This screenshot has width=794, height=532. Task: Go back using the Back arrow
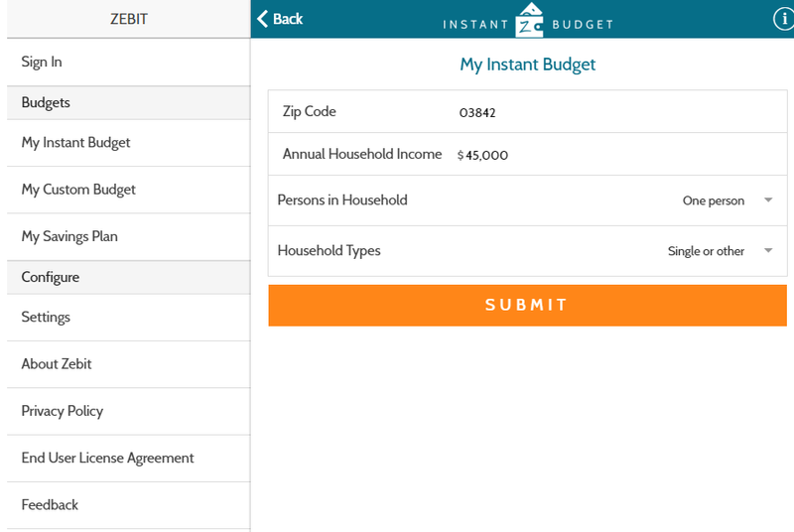tap(280, 19)
